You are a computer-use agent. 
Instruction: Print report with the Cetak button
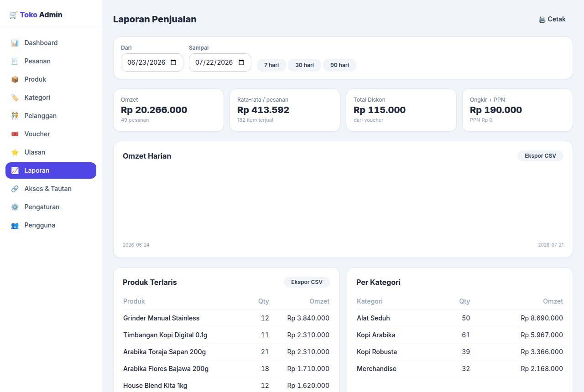552,19
